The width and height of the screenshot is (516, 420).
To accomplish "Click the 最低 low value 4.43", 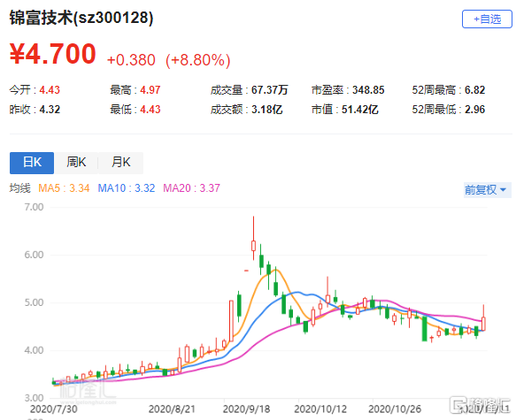I will pyautogui.click(x=150, y=110).
